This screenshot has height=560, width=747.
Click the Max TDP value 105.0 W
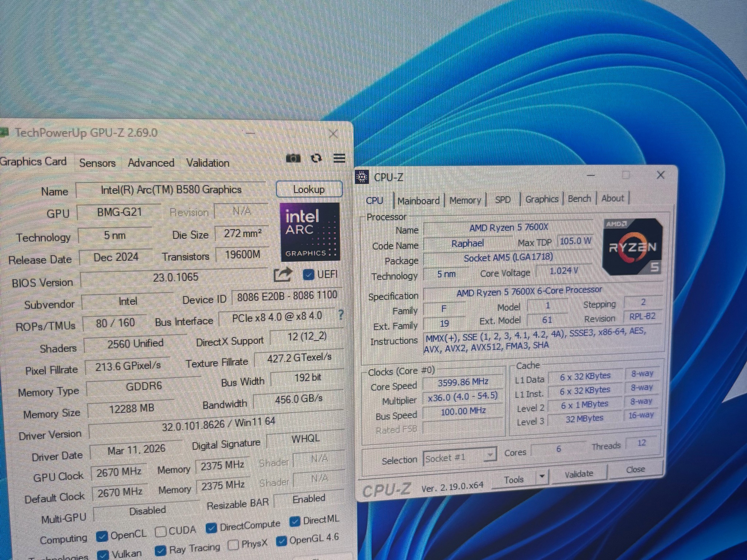tap(575, 241)
